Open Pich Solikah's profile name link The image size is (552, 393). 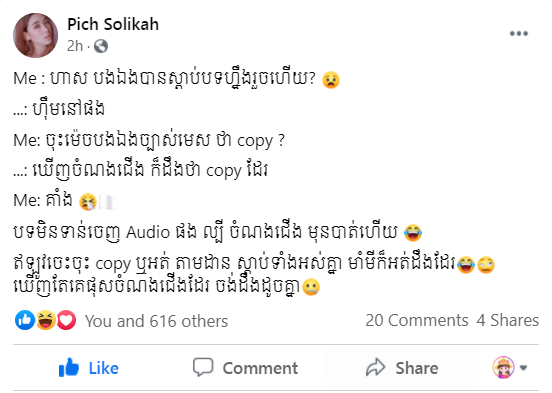tap(113, 24)
